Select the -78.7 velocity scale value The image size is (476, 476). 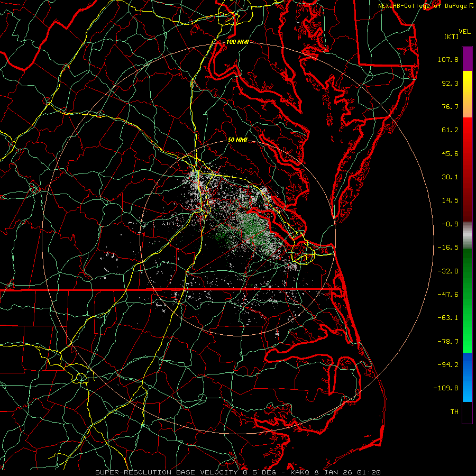[448, 342]
